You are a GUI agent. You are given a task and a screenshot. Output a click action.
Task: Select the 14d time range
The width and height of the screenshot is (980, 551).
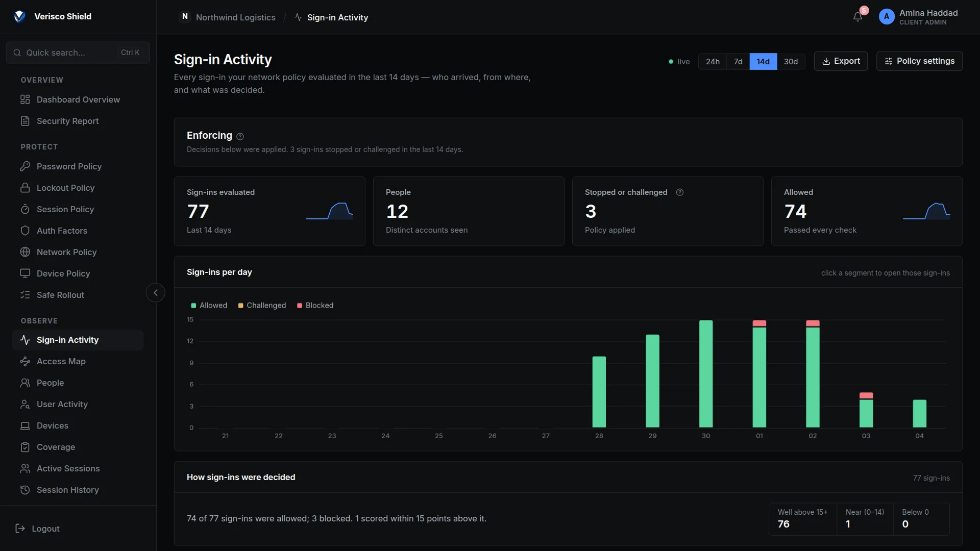763,62
